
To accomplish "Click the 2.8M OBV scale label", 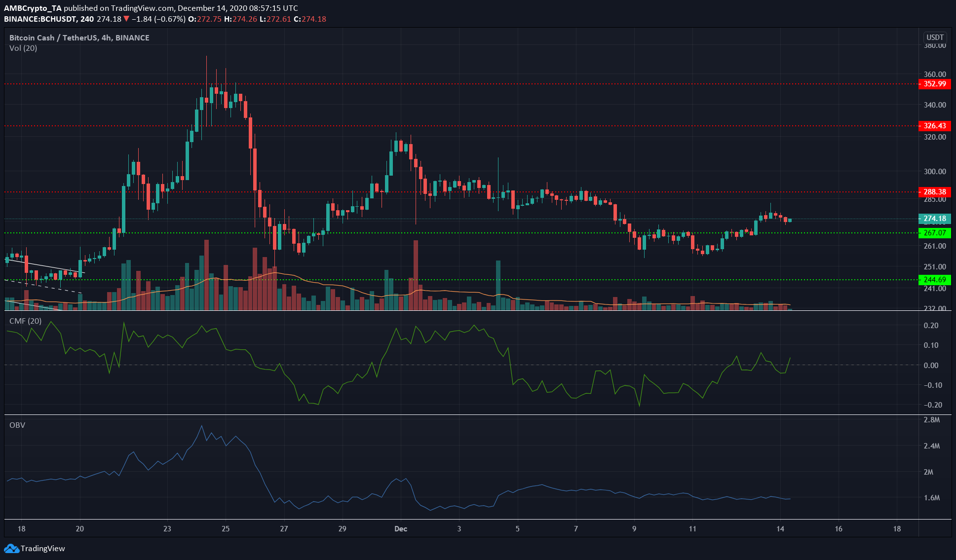I will pyautogui.click(x=932, y=420).
